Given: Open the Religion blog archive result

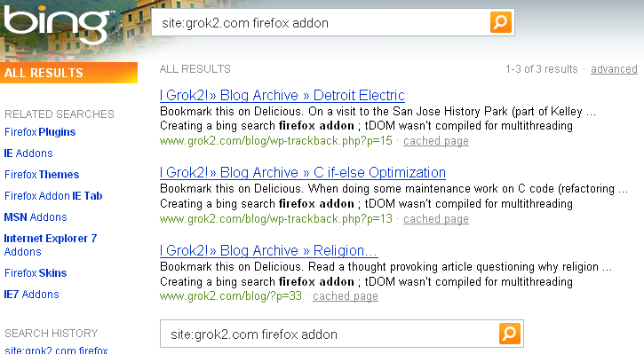Looking at the screenshot, I should 268,250.
